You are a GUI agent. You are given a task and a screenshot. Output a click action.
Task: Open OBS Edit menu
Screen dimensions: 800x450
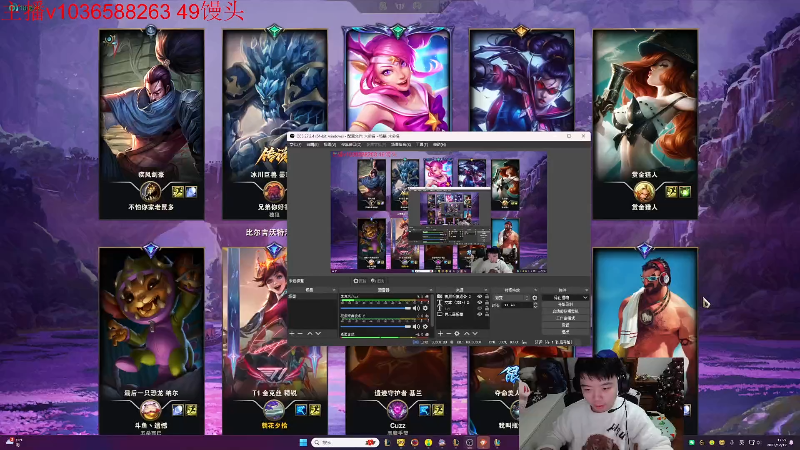click(x=313, y=144)
